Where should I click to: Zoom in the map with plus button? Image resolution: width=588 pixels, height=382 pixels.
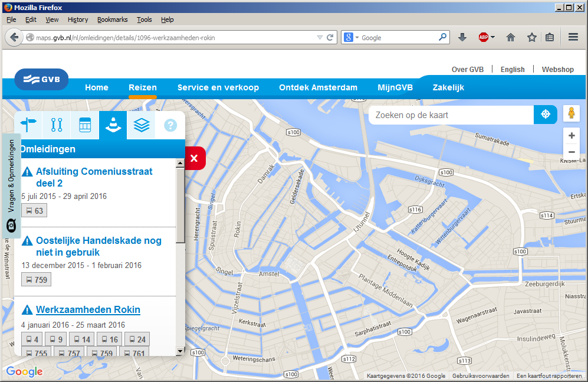tap(571, 135)
